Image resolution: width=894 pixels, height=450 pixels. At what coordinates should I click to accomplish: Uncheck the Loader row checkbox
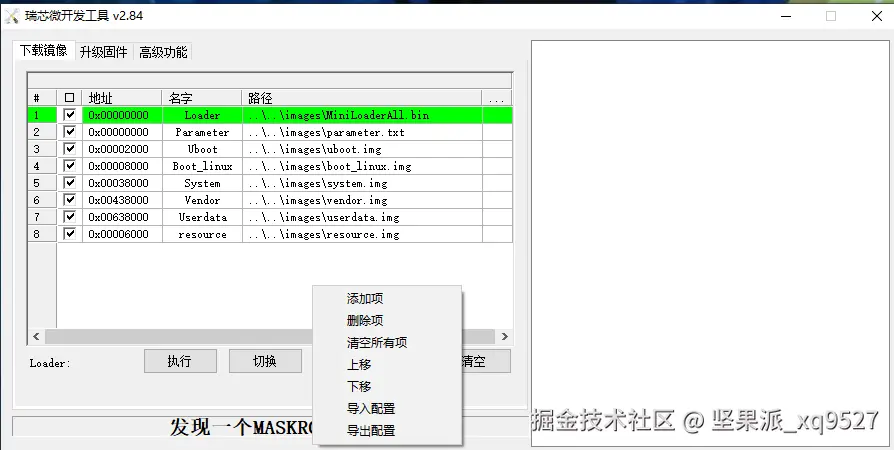(70, 115)
